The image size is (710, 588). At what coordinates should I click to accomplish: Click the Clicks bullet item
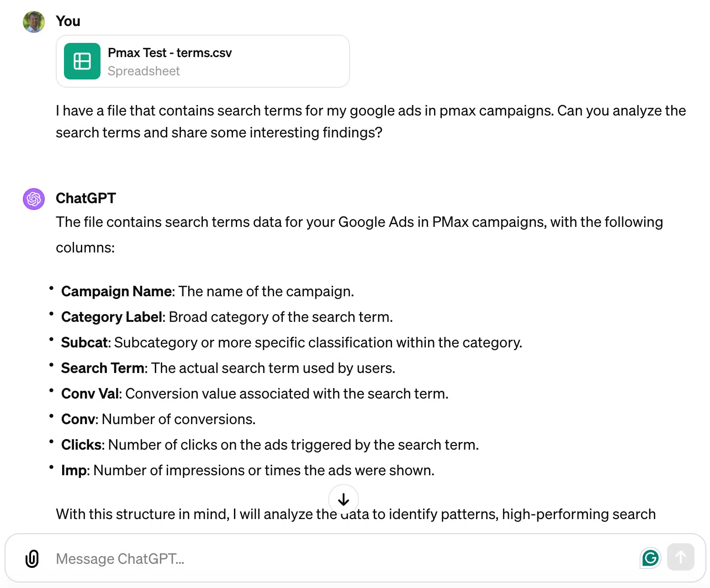tap(270, 445)
